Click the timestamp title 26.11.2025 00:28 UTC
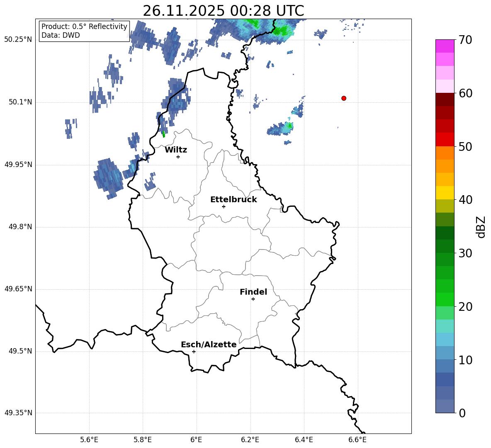 [223, 11]
